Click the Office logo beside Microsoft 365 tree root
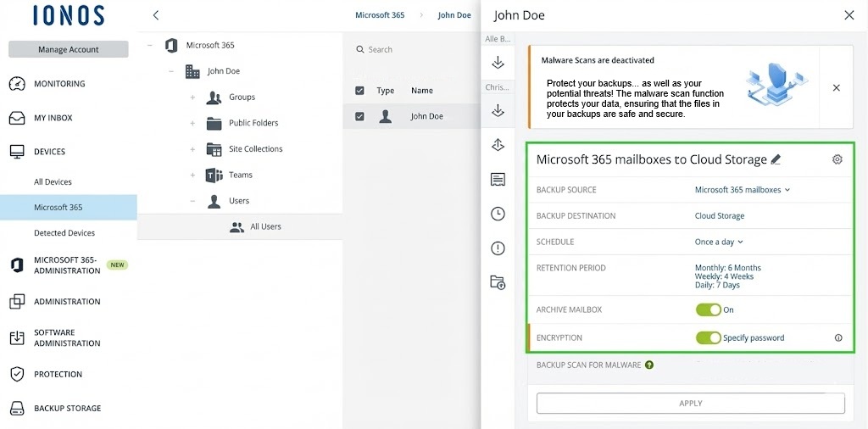868x429 pixels. click(x=171, y=46)
